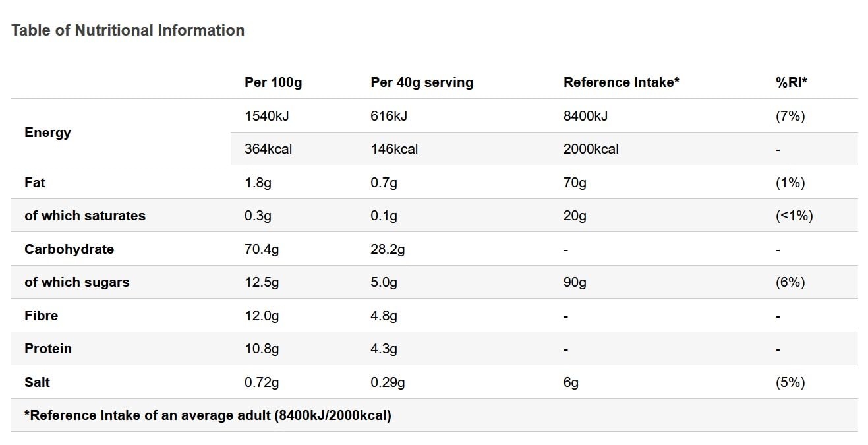Select the Per 100g column header
This screenshot has width=868, height=445.
click(x=273, y=82)
